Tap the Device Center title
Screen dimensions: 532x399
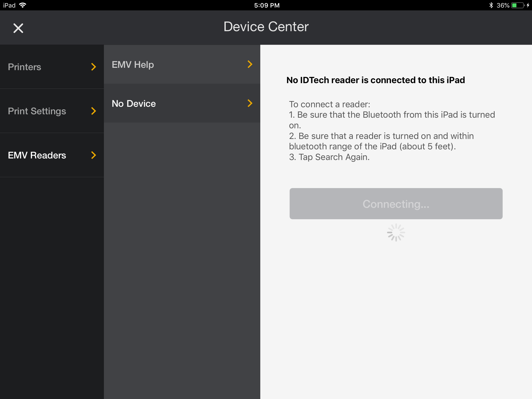(265, 26)
